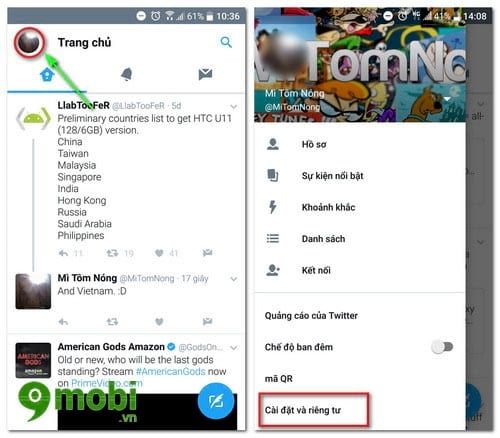The height and width of the screenshot is (438, 500).
Task: Expand the Mì Tôm Nóng tweet chevron
Action: click(x=234, y=279)
